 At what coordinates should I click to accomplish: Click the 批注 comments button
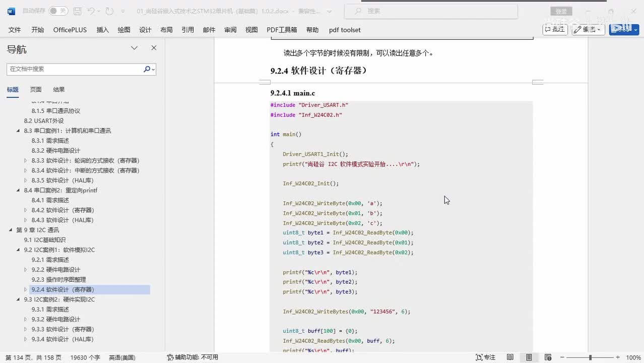click(x=555, y=29)
